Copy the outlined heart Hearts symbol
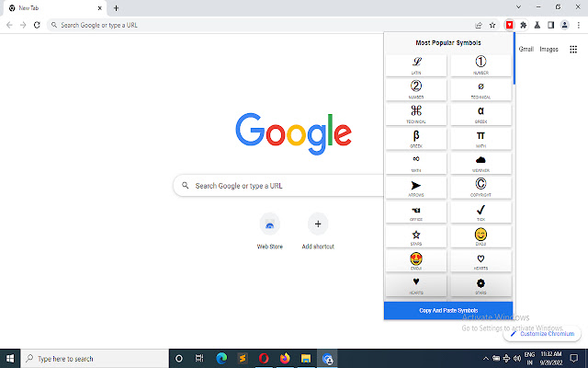This screenshot has height=368, width=588. coord(481,260)
